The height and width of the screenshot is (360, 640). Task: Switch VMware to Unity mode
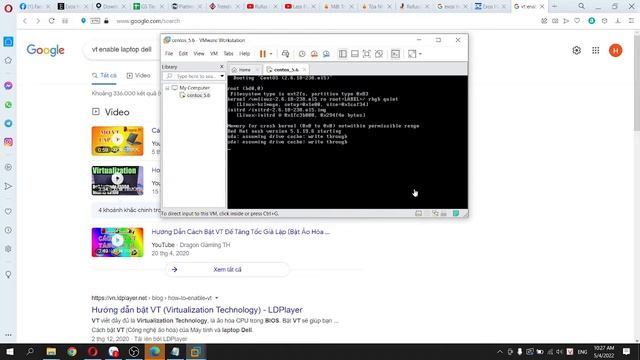tap(379, 54)
